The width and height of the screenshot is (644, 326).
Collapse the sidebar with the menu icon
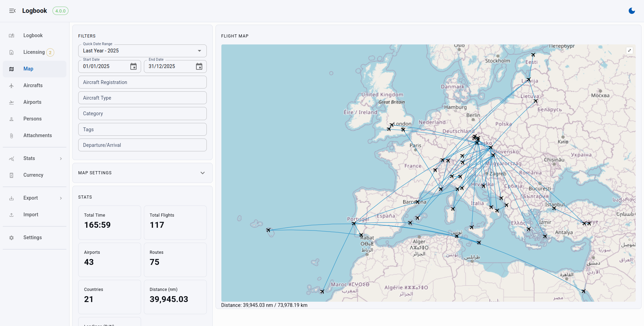point(13,11)
